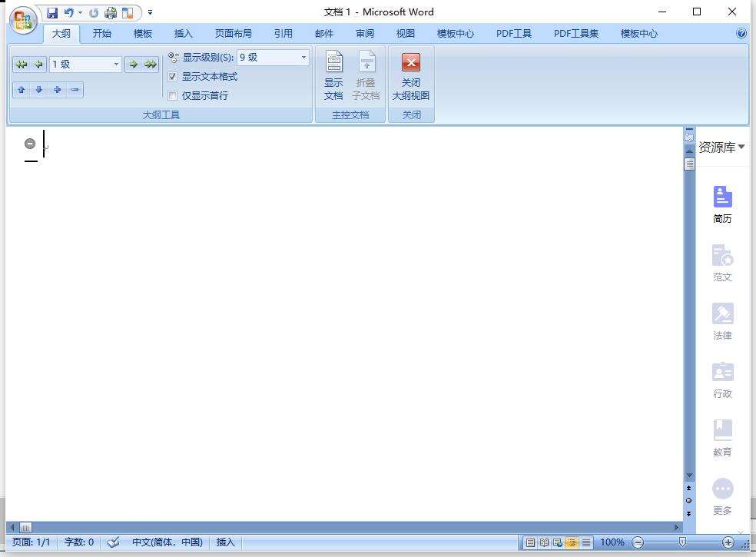
Task: Collapse the outline item with minus
Action: click(75, 90)
